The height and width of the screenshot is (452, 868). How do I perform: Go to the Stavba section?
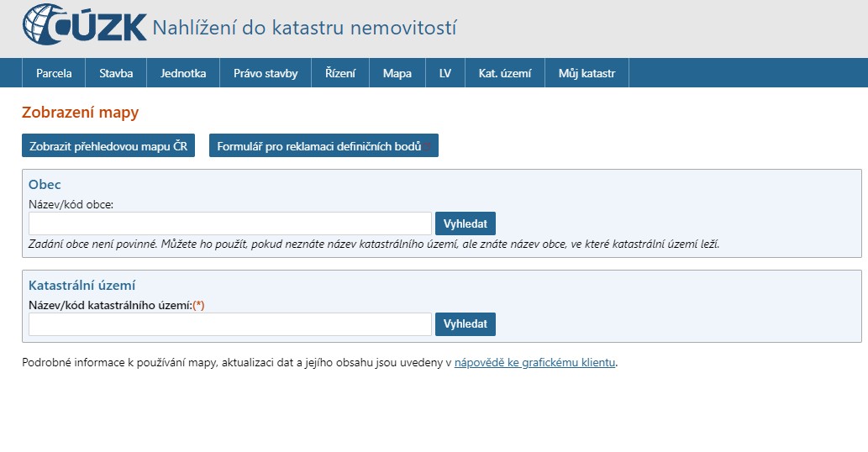coord(116,73)
